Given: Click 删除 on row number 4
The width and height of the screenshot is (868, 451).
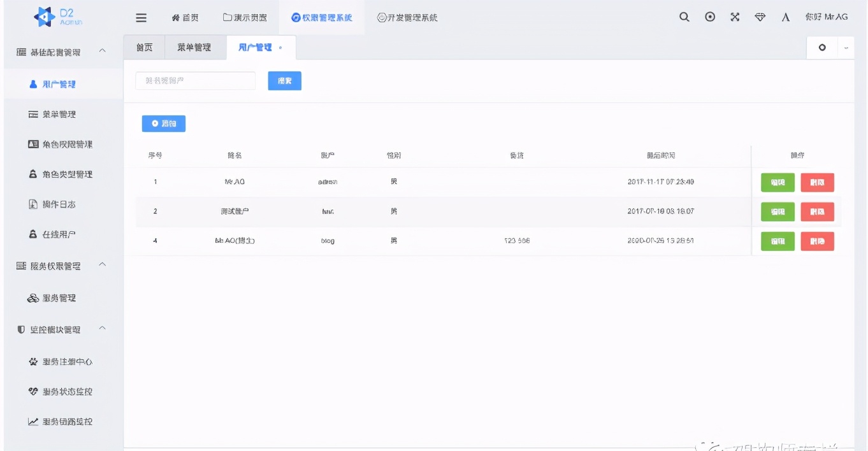Looking at the screenshot, I should point(817,241).
